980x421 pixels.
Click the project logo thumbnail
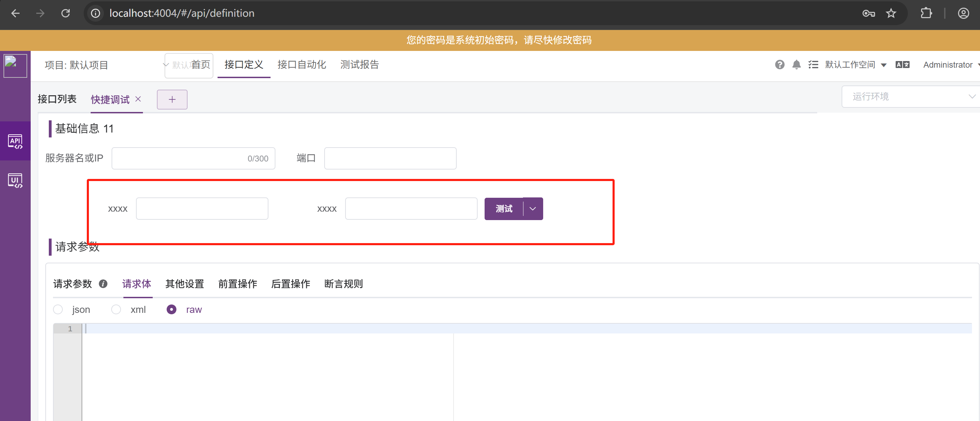pyautogui.click(x=15, y=66)
